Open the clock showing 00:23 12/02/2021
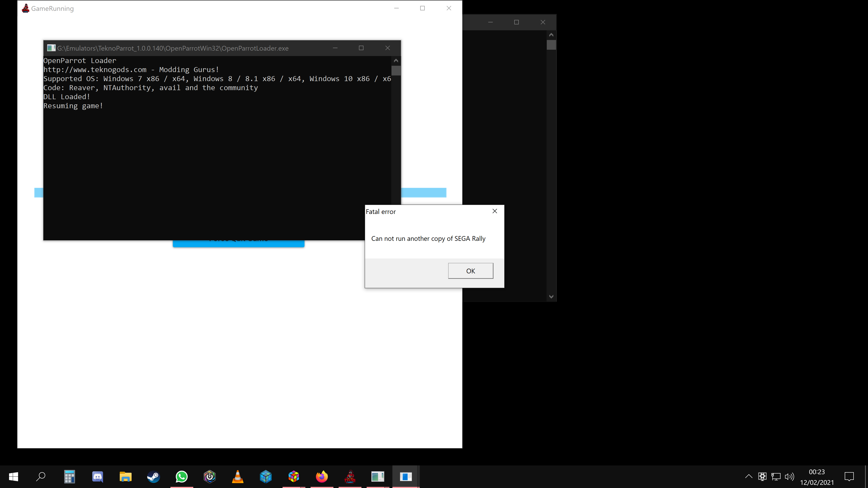This screenshot has width=868, height=488. [x=817, y=477]
